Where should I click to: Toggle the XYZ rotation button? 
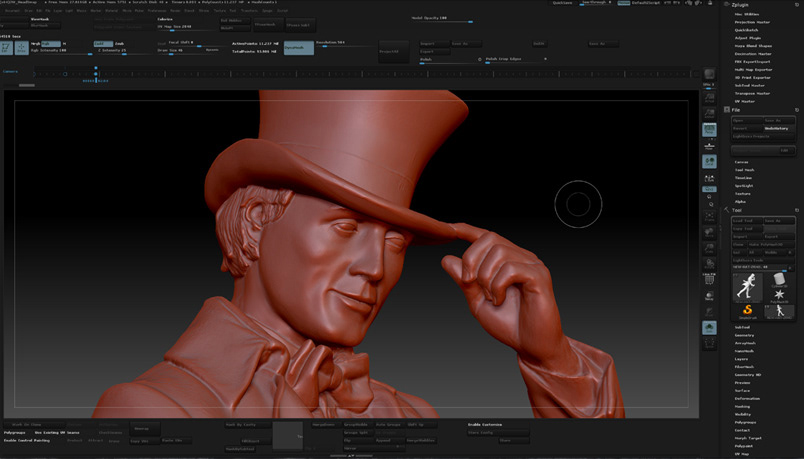pyautogui.click(x=709, y=189)
